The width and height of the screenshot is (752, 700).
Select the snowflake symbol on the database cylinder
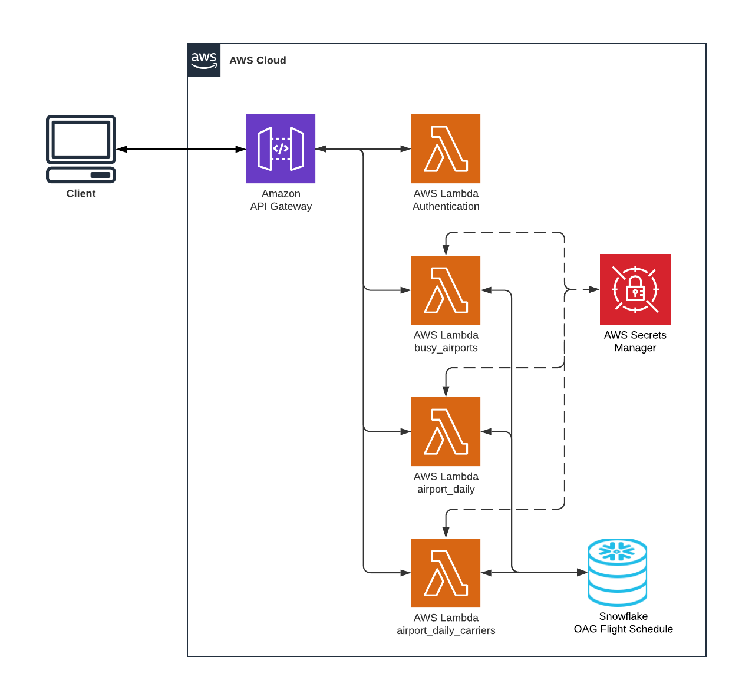click(617, 553)
